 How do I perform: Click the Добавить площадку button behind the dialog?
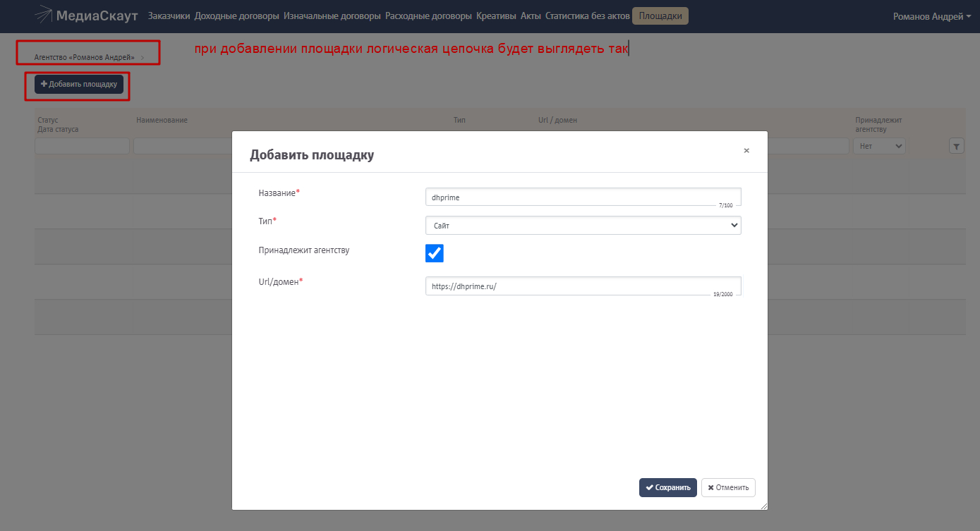point(79,84)
